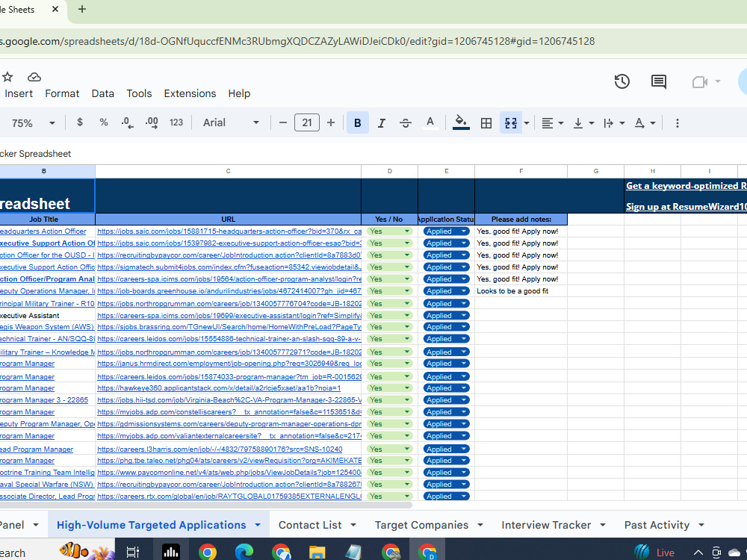Image resolution: width=747 pixels, height=560 pixels.
Task: Open vertical align dropdown
Action: click(583, 123)
